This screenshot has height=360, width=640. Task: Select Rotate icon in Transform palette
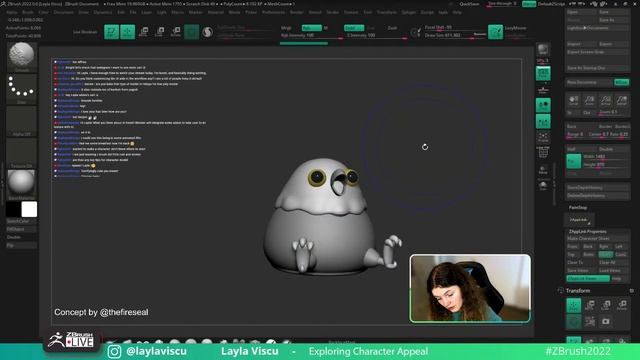tap(622, 305)
